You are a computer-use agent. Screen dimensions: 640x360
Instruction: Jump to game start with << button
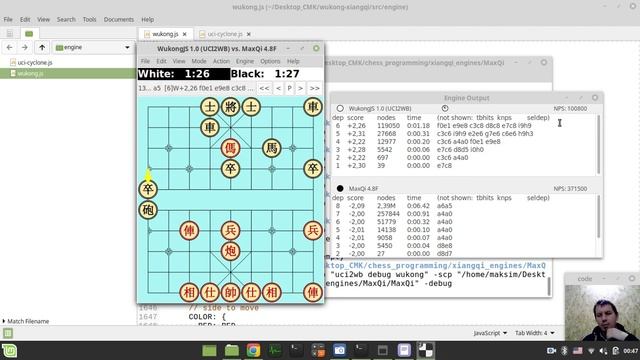click(264, 88)
